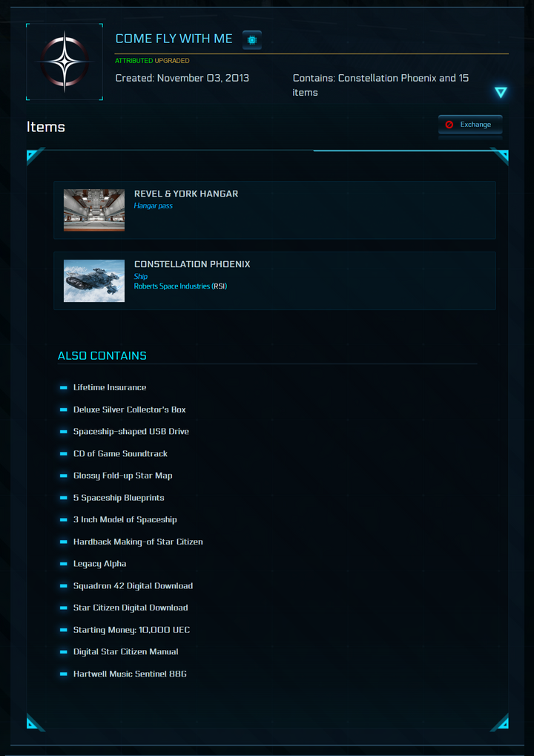The image size is (534, 756).
Task: Click the bullet marker beside Lifetime Insurance
Action: (x=64, y=387)
